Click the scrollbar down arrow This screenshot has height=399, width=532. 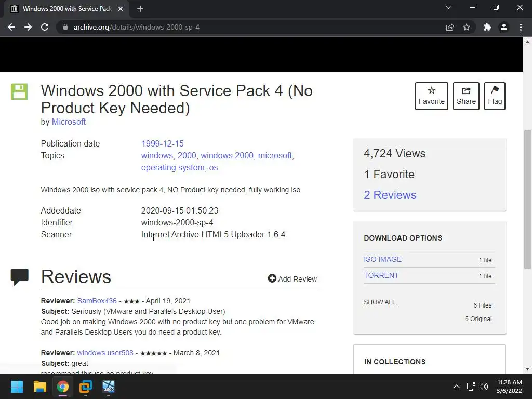[528, 369]
